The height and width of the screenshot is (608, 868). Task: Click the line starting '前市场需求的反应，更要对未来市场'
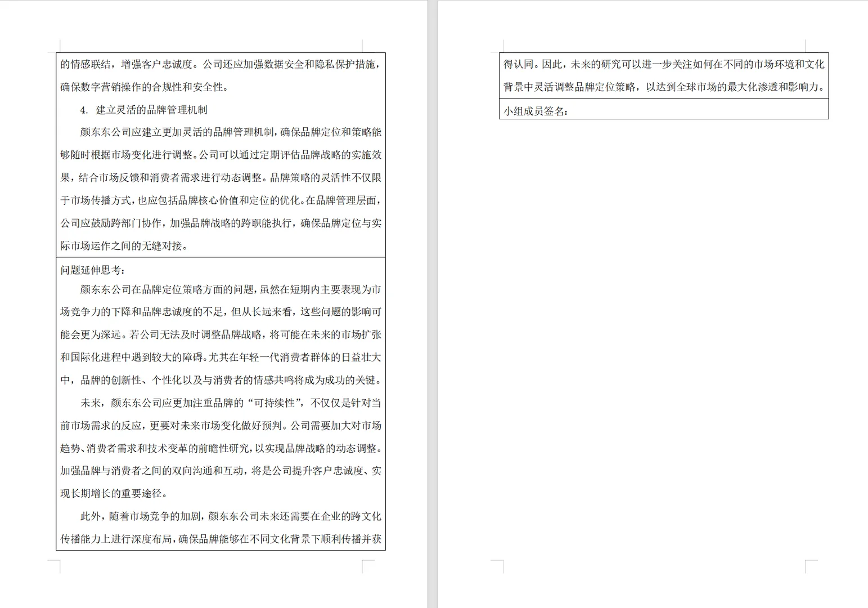tap(221, 426)
